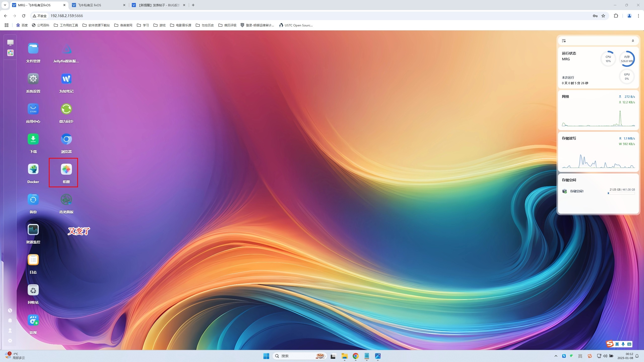
Task: Open Chrome three-dot menu
Action: [x=638, y=16]
